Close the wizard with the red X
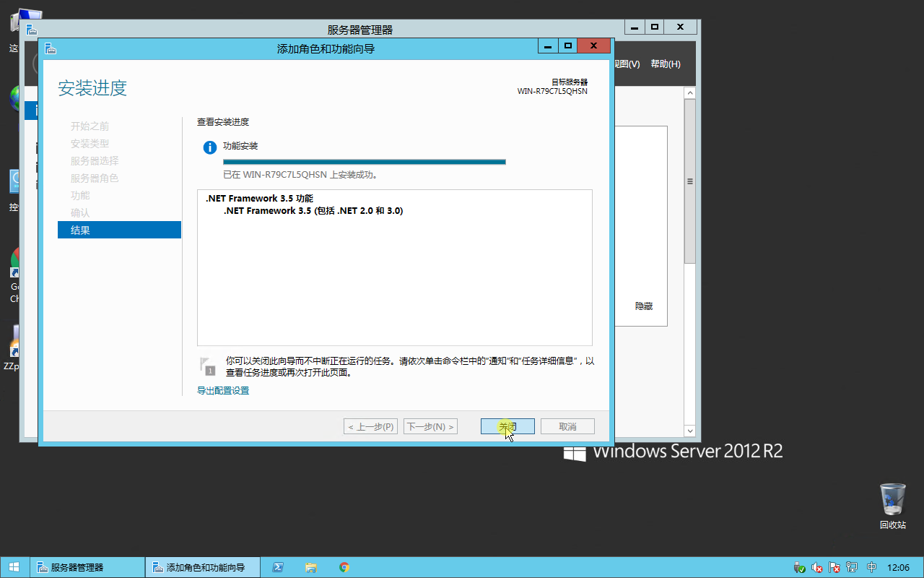Screen dimensions: 924x578 pos(594,46)
